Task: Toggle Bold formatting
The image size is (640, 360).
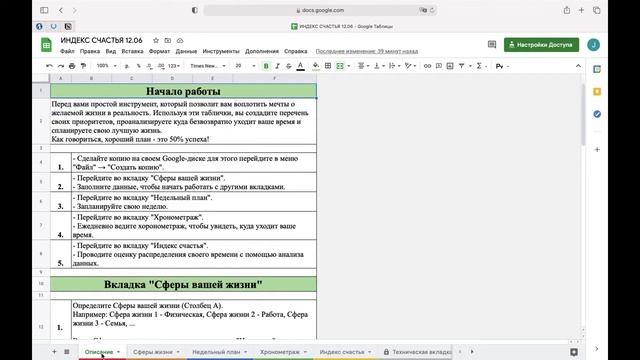Action: tap(266, 66)
